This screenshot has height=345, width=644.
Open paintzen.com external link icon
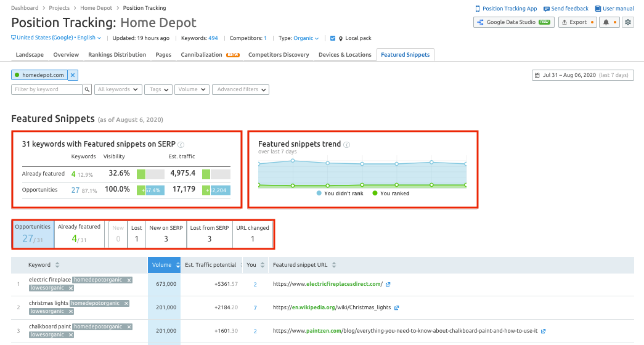543,331
